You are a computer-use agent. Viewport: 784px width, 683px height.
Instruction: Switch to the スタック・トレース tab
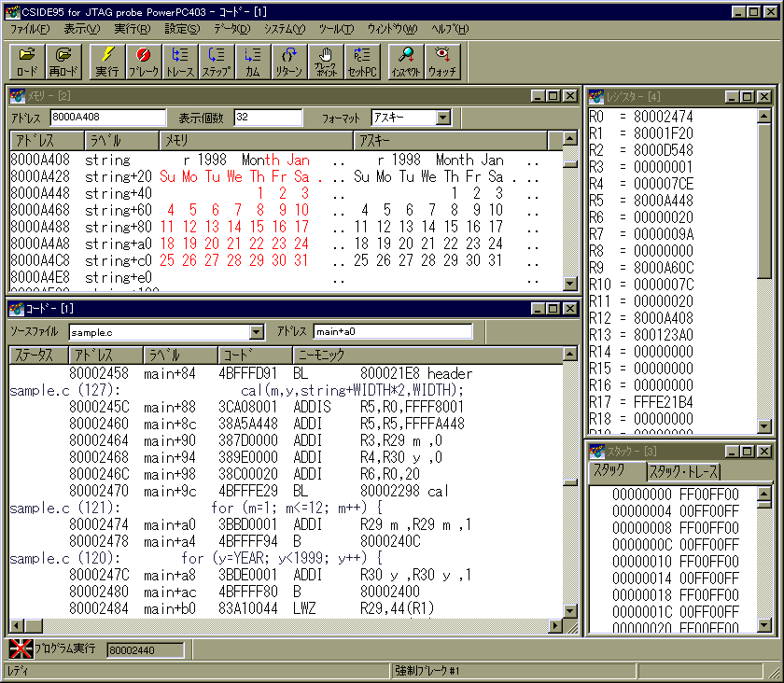click(684, 472)
